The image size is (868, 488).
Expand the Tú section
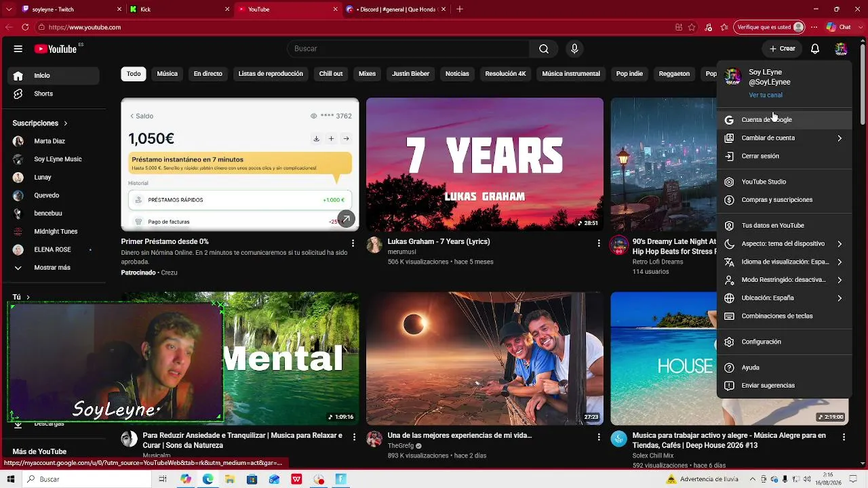(21, 297)
